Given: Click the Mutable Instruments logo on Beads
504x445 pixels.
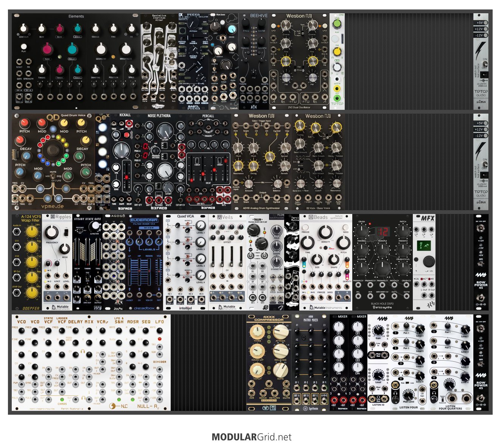Looking at the screenshot, I should (x=325, y=308).
